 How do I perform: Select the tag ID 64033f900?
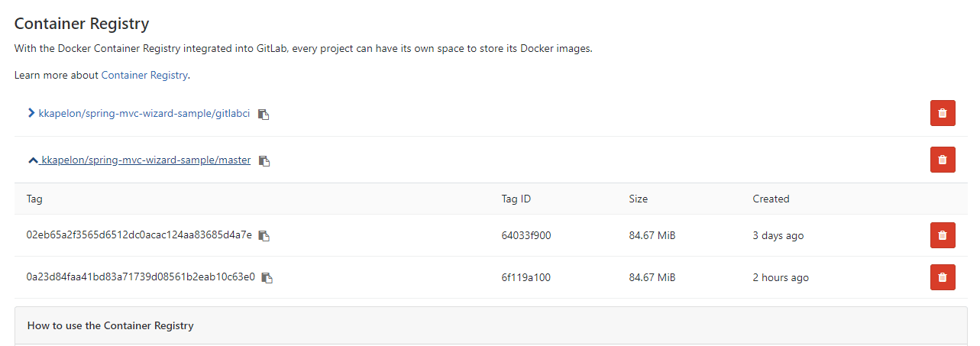pos(526,235)
